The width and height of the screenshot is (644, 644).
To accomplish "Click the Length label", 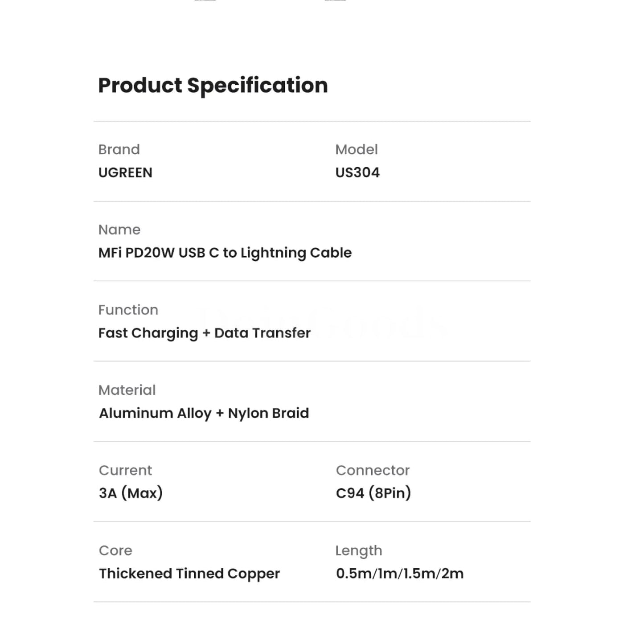I will click(359, 550).
